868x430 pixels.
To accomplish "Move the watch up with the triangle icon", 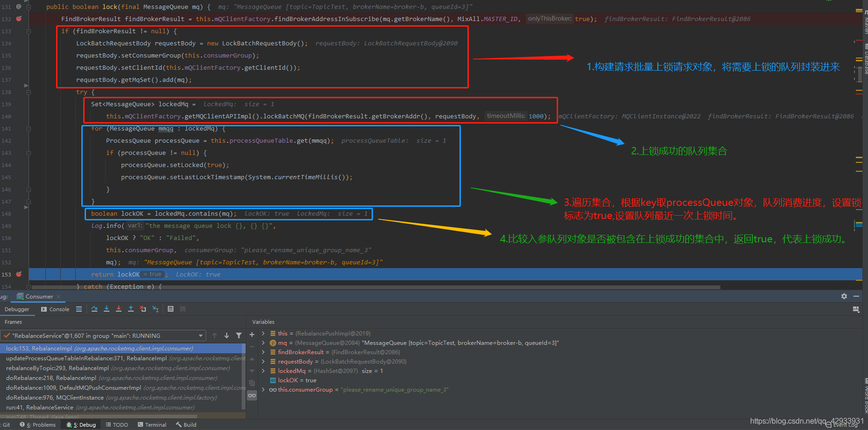I will click(252, 359).
